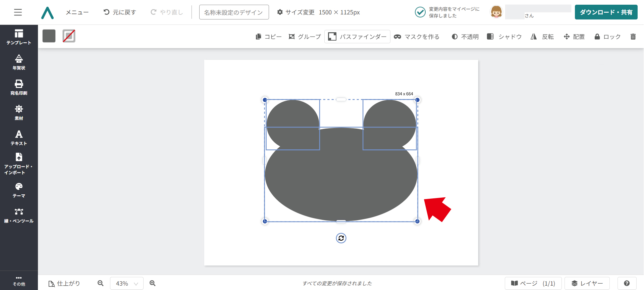Click the zoom in magnifier icon
This screenshot has width=644, height=290.
pos(153,283)
